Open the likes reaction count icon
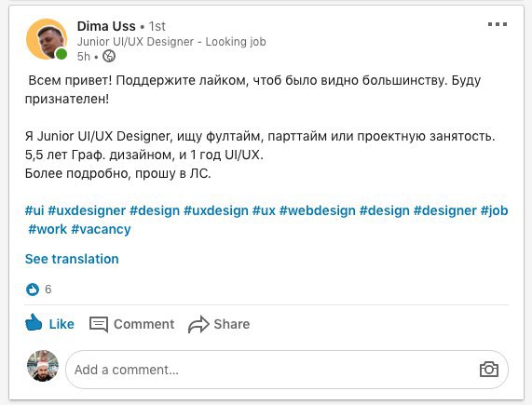532x405 pixels. click(33, 290)
